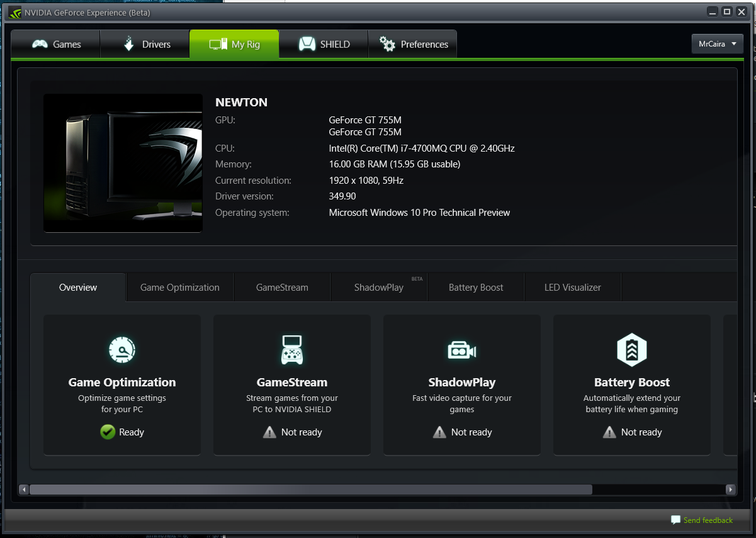
Task: Click 'Automatically extend your battery life' description
Action: point(632,403)
